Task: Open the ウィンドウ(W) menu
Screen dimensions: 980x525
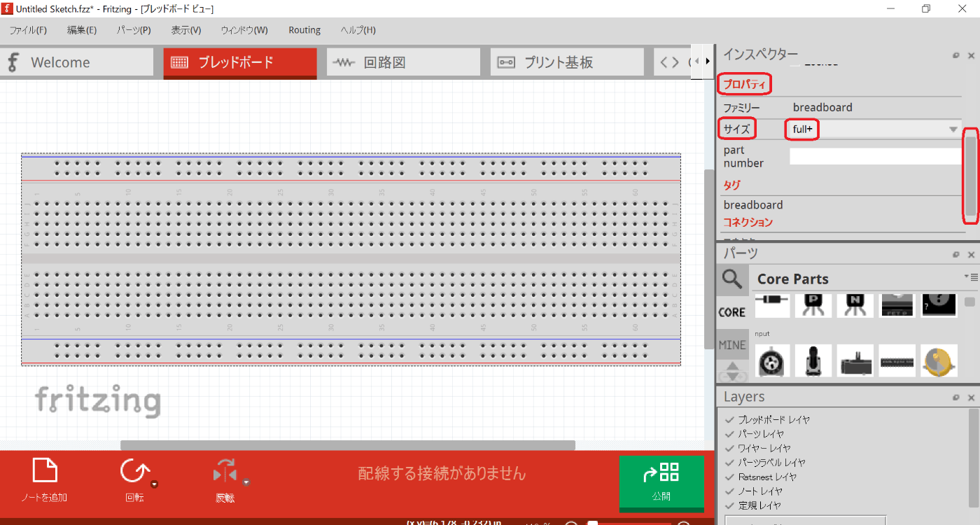Action: pyautogui.click(x=244, y=30)
